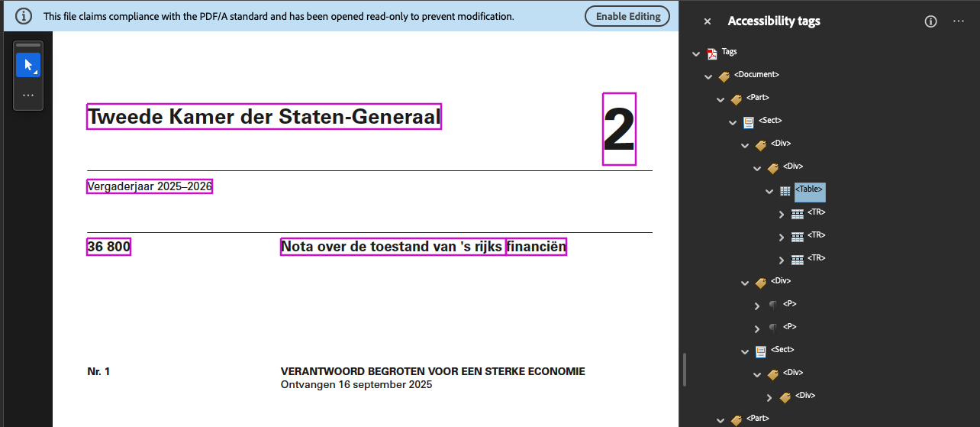This screenshot has height=427, width=980.
Task: Click the Enable Editing button
Action: (x=627, y=16)
